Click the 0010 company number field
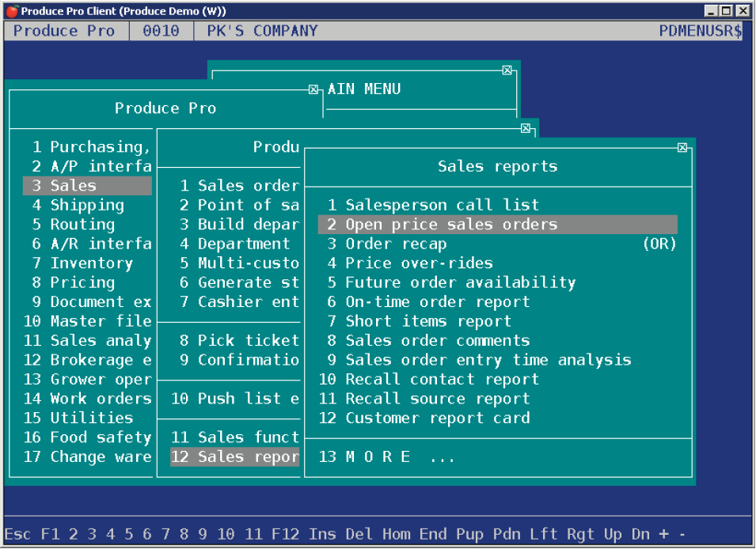 click(x=161, y=31)
